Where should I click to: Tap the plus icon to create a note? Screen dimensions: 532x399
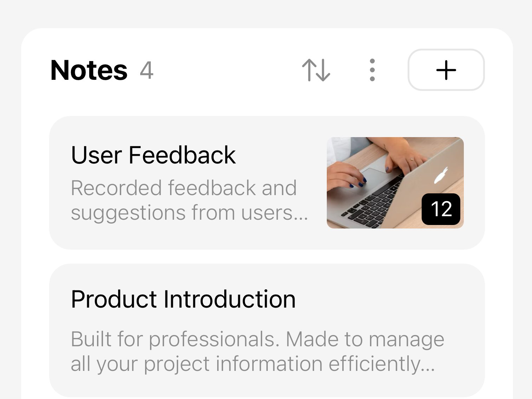[x=446, y=70]
